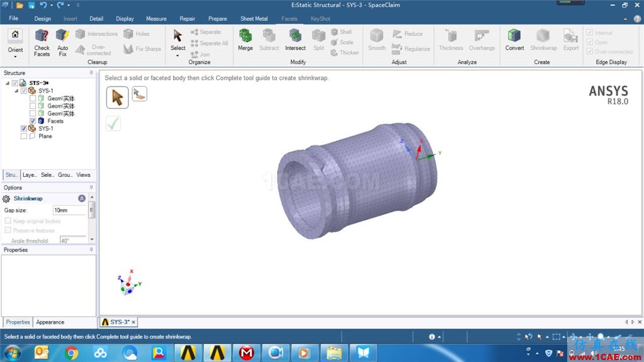Screen dimensions: 644x362
Task: Open the Select tool dropdown arrow
Action: tap(178, 55)
